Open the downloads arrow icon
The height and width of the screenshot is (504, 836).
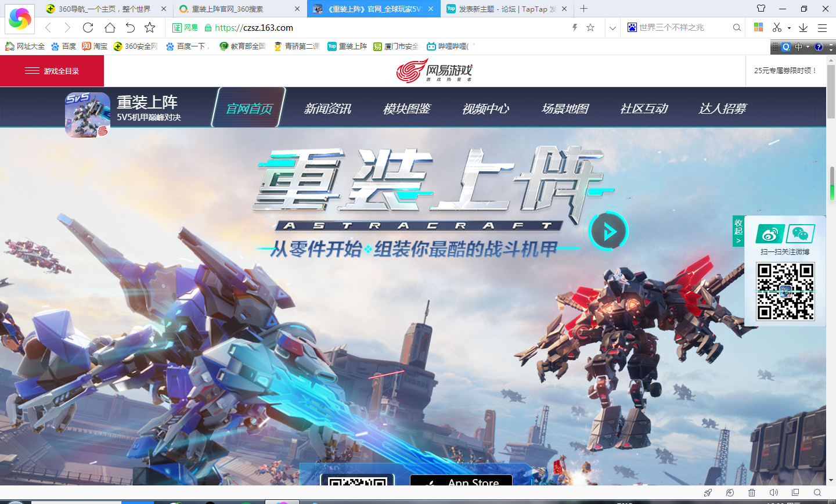click(x=803, y=27)
